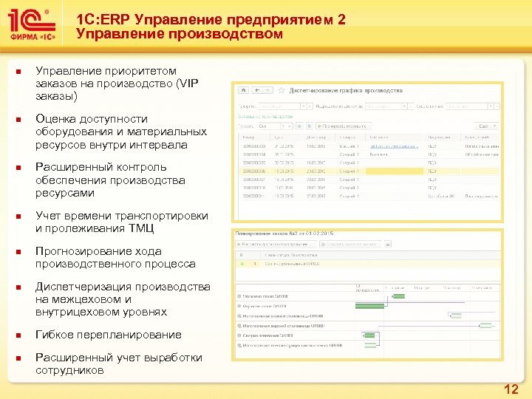Select the long green bar of 'Окраска стола'

point(370,306)
